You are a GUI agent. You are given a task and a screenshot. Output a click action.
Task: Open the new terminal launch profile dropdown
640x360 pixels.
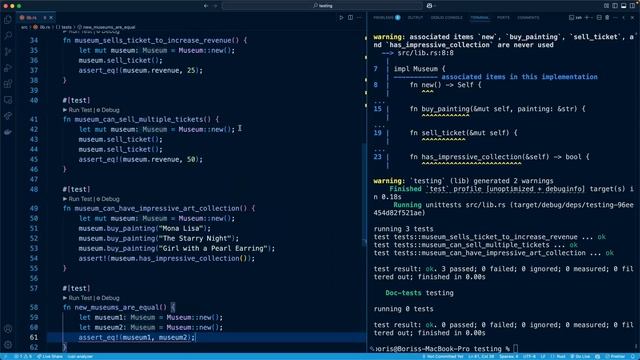tap(591, 18)
